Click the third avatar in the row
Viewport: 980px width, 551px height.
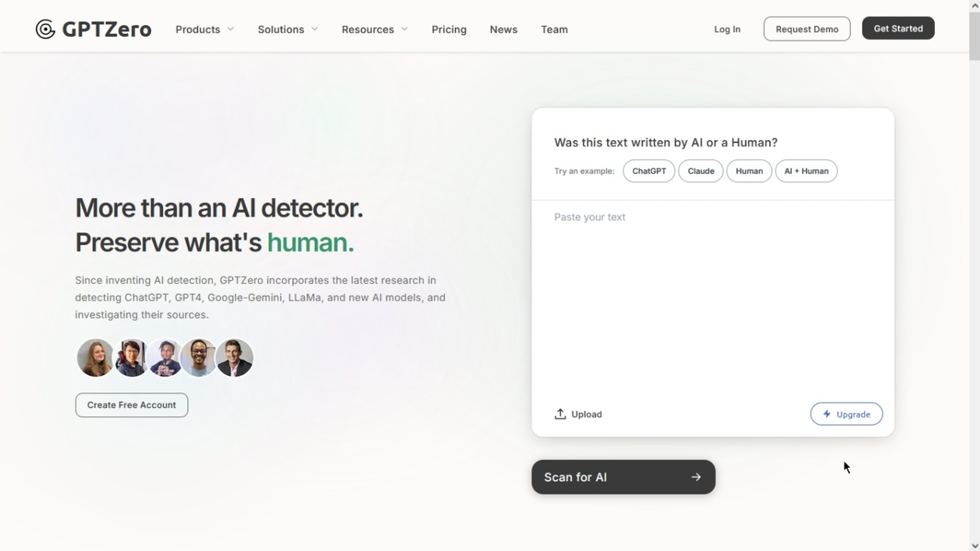(x=165, y=358)
